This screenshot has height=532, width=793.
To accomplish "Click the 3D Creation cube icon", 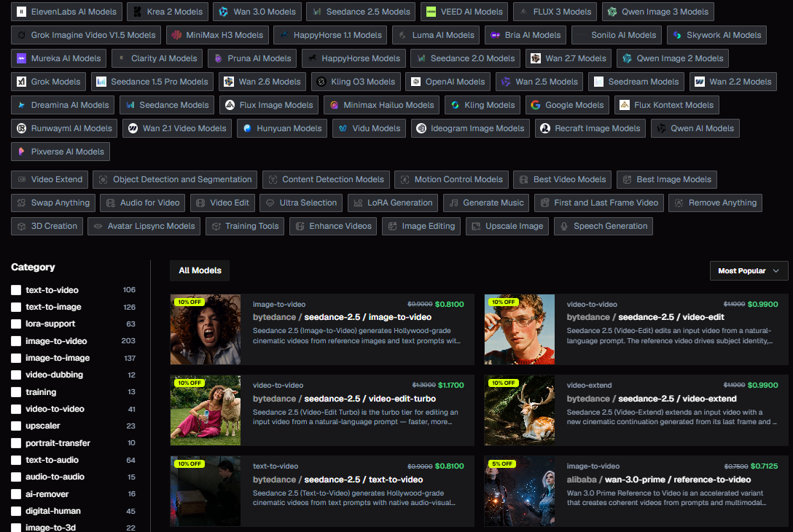I will point(21,226).
